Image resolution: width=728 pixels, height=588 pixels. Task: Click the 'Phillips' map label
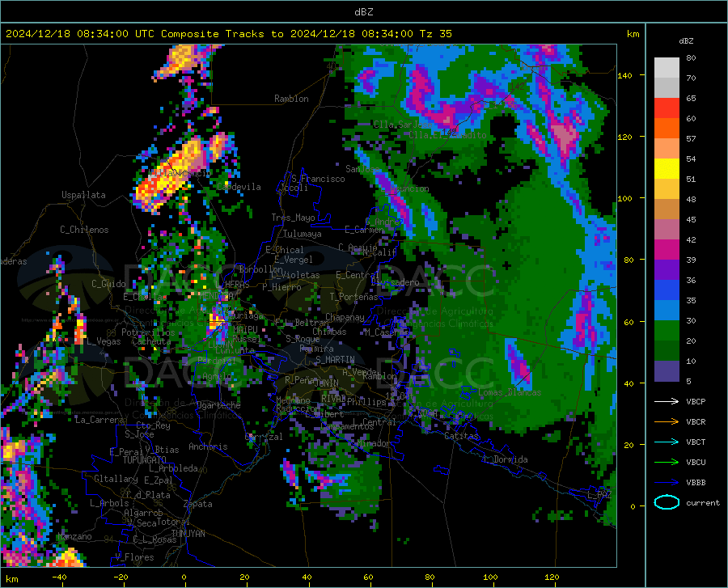coord(366,402)
